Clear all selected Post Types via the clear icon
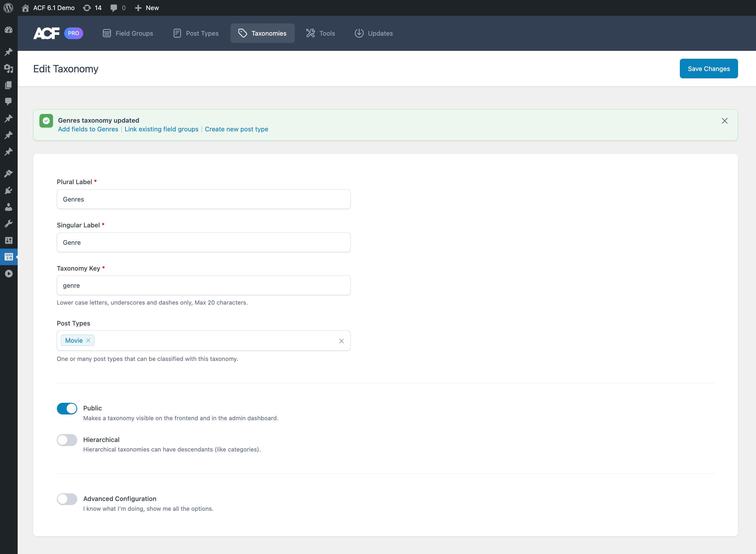 click(341, 341)
